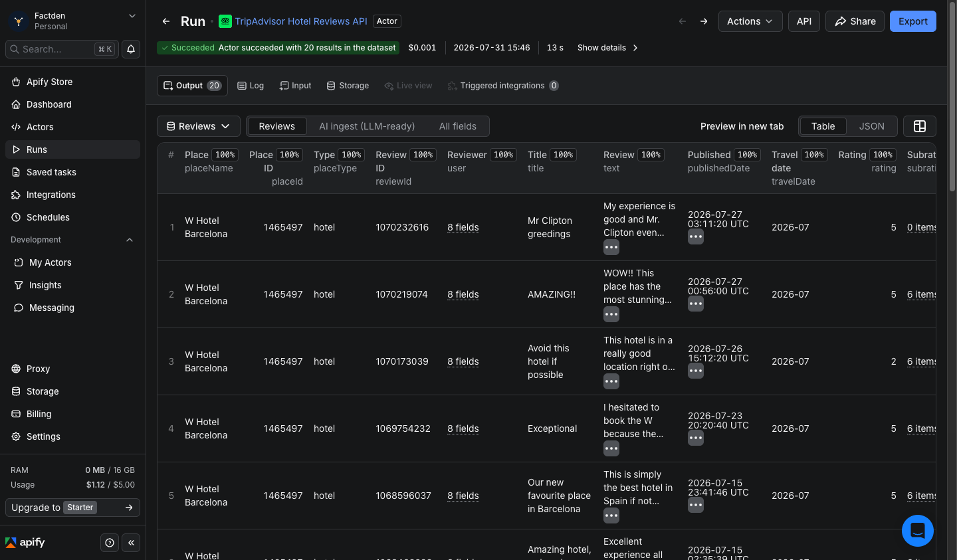Collapse the Development section

click(130, 240)
